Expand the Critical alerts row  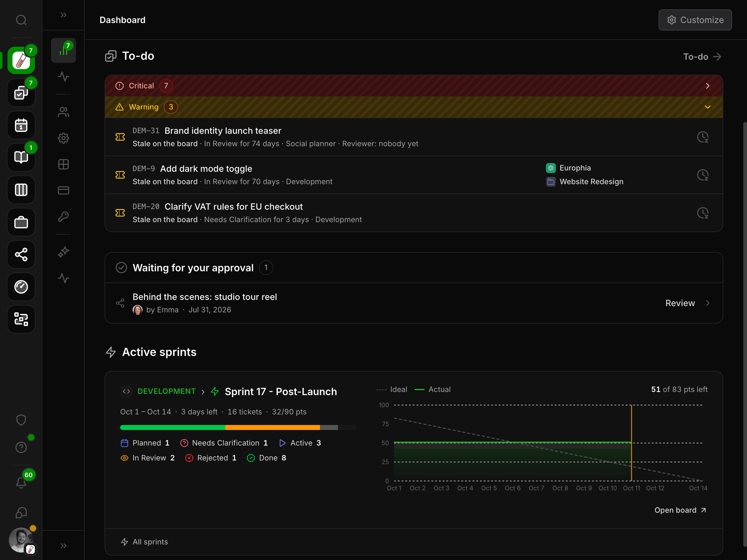(414, 86)
